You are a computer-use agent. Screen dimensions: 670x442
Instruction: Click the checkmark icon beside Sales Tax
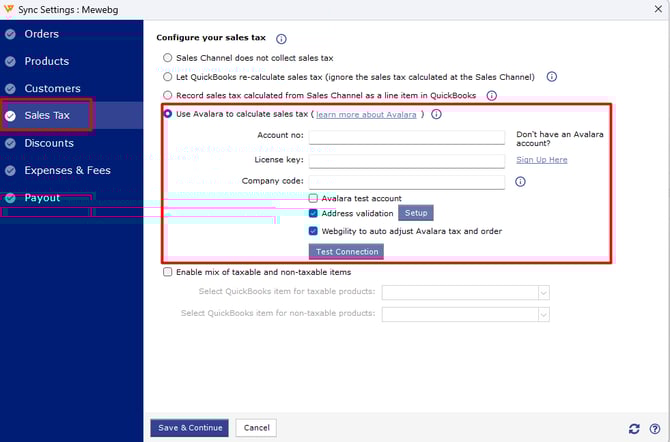click(10, 116)
